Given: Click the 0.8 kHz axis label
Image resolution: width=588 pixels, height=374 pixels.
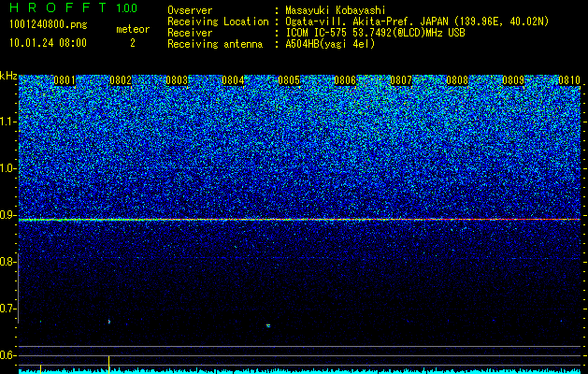Looking at the screenshot, I should coord(8,262).
